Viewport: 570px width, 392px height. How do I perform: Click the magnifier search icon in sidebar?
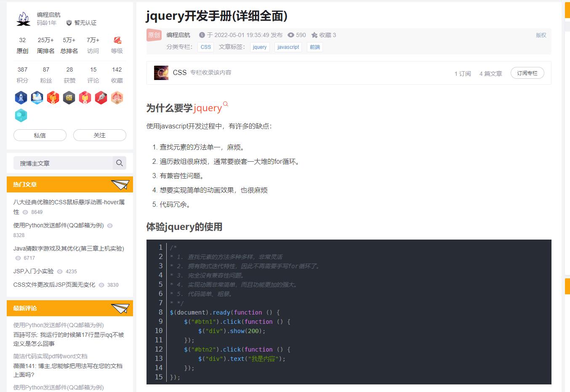pos(120,163)
